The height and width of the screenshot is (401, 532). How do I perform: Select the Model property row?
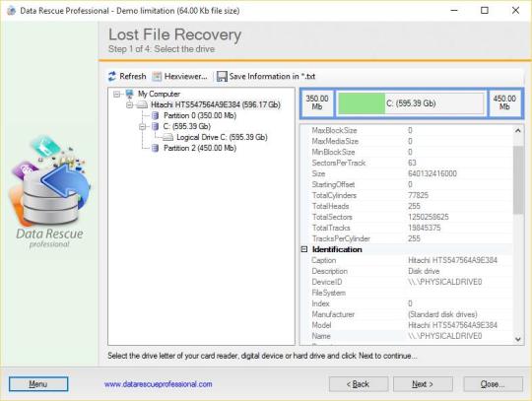pyautogui.click(x=407, y=325)
